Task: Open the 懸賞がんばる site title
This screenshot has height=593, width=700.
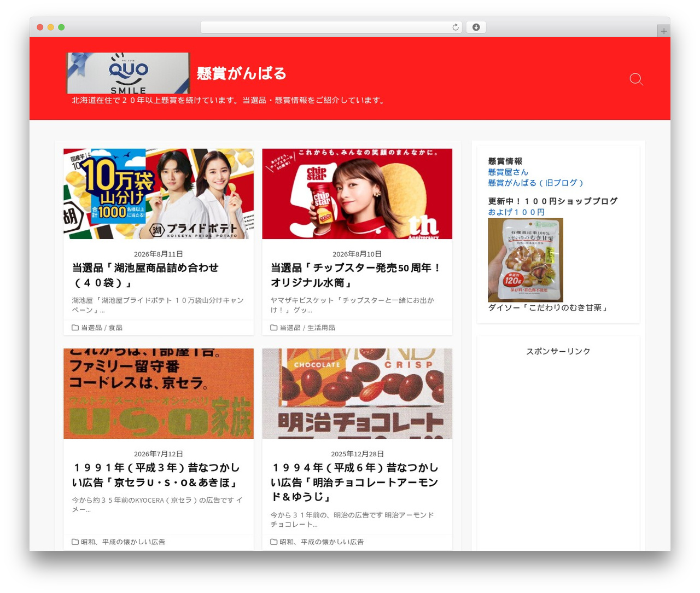Action: coord(241,73)
